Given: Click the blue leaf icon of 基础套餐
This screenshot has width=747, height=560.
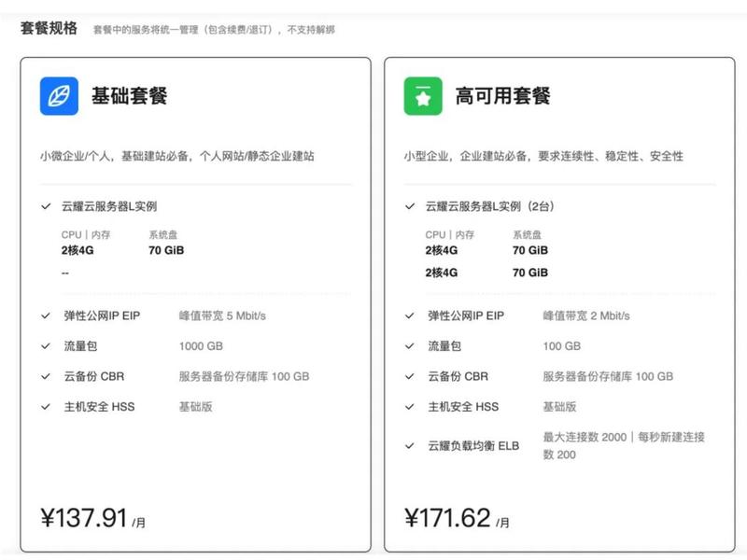Looking at the screenshot, I should pos(59,96).
